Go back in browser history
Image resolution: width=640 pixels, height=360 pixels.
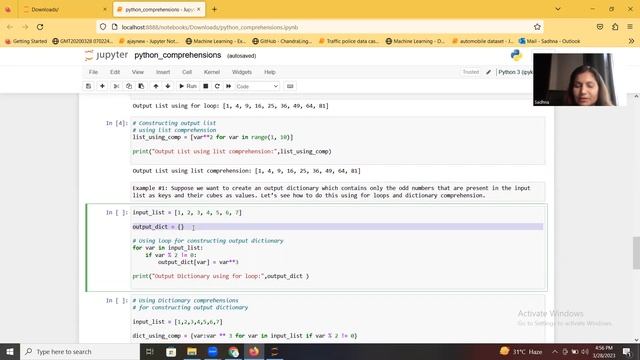point(10,27)
